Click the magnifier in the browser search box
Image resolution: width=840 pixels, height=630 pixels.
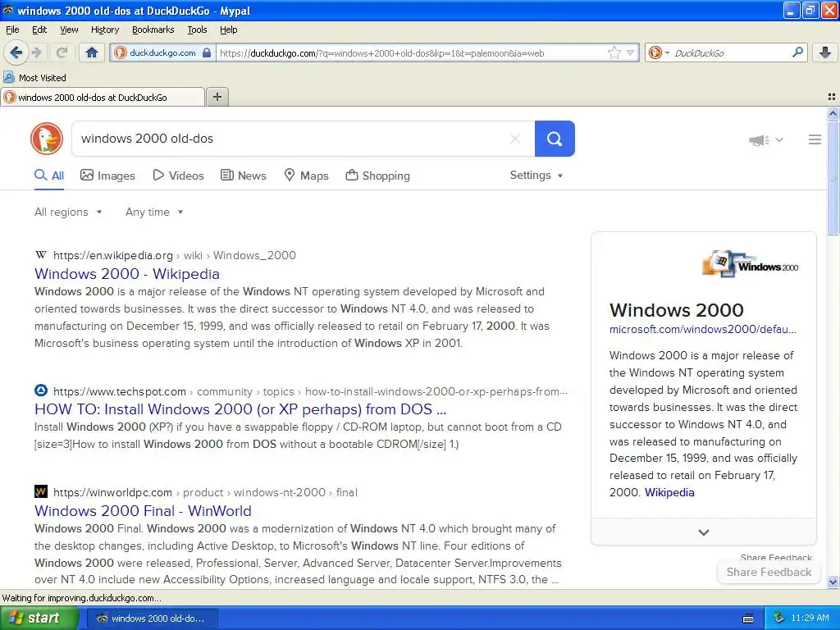(x=797, y=52)
